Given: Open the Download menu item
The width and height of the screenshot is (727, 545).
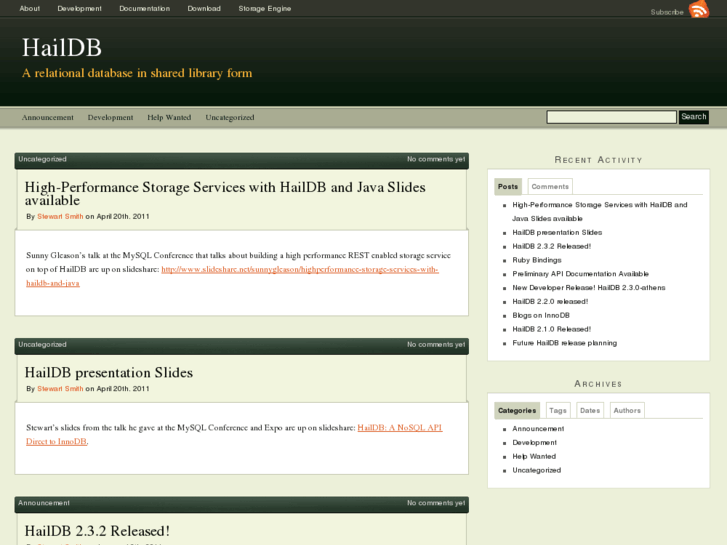Looking at the screenshot, I should pos(204,8).
